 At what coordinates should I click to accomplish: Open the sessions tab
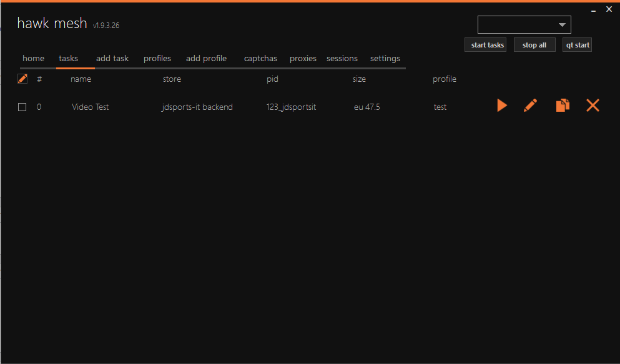point(342,59)
